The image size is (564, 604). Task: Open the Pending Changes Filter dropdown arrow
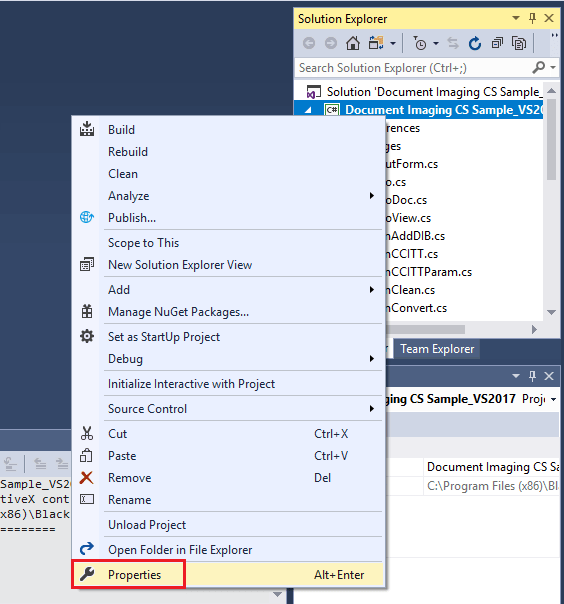(436, 43)
